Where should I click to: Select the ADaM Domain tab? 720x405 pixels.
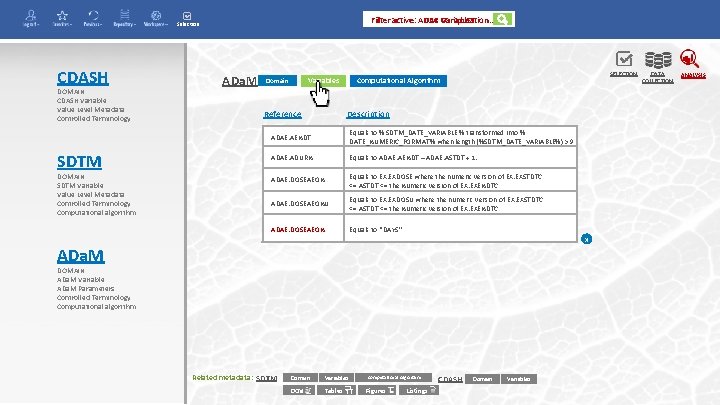(x=277, y=81)
